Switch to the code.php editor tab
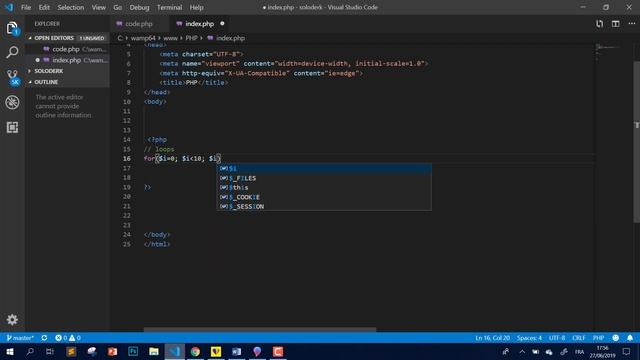The image size is (640, 360). pyautogui.click(x=139, y=24)
